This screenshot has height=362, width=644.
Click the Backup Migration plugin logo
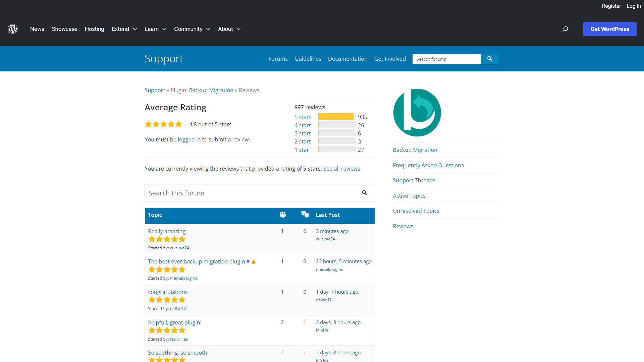click(x=417, y=113)
